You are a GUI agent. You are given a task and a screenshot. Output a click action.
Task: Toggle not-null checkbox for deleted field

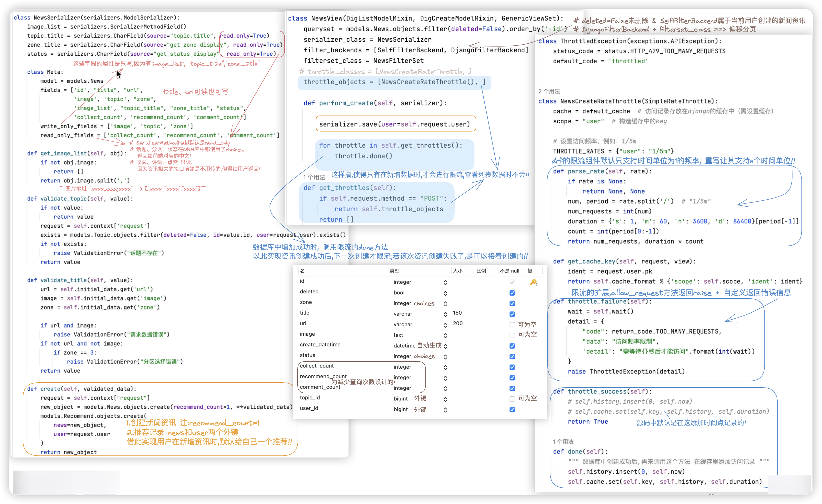click(x=512, y=293)
